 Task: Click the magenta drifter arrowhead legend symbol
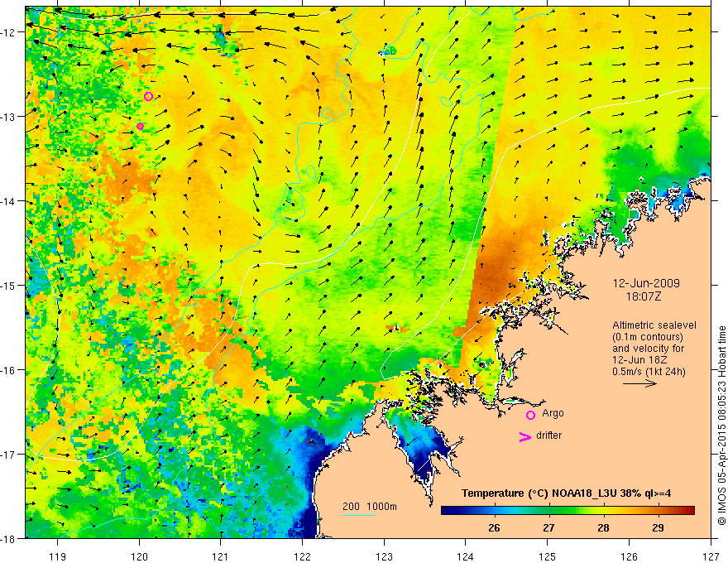pos(525,436)
